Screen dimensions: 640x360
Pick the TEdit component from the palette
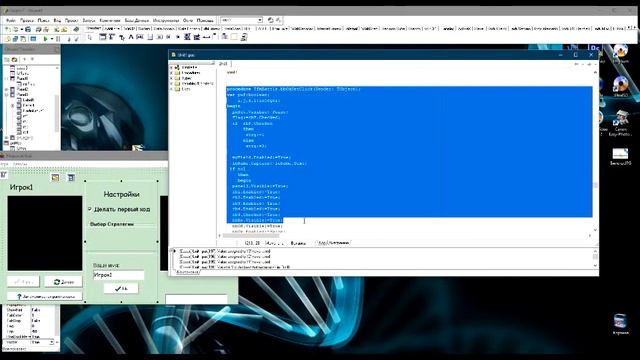click(x=140, y=38)
